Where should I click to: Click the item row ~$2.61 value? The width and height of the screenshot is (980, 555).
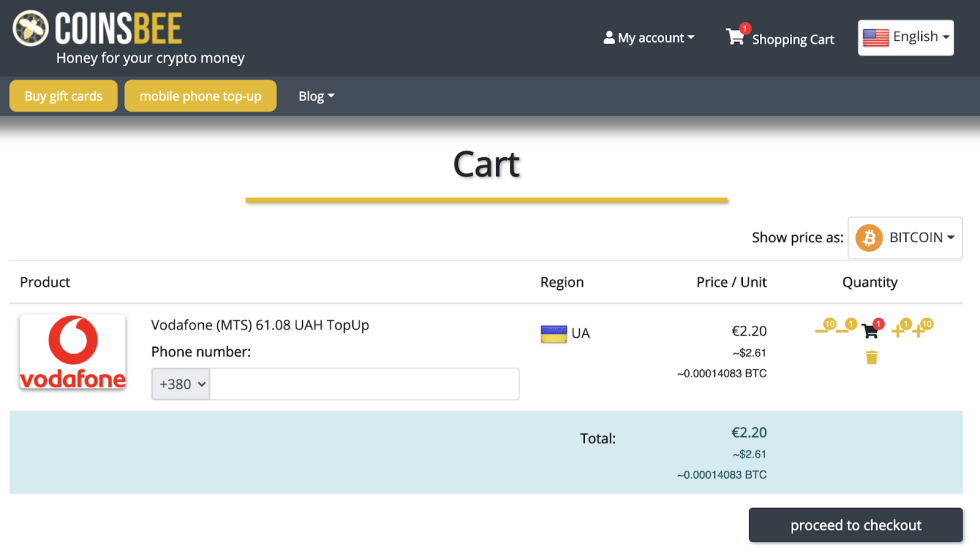[749, 353]
